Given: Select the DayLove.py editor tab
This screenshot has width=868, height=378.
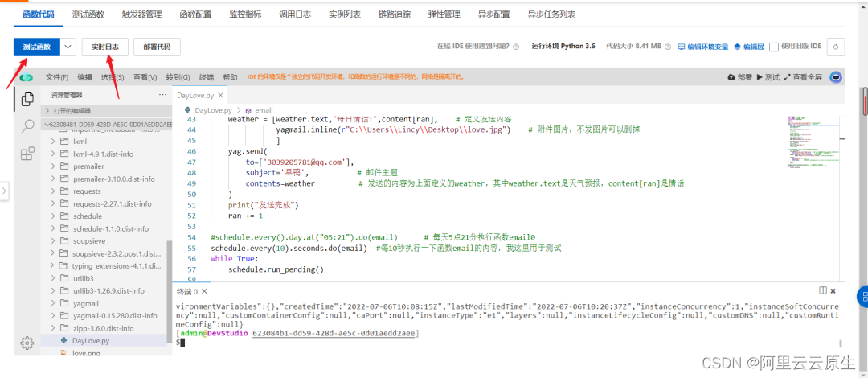Looking at the screenshot, I should point(199,96).
